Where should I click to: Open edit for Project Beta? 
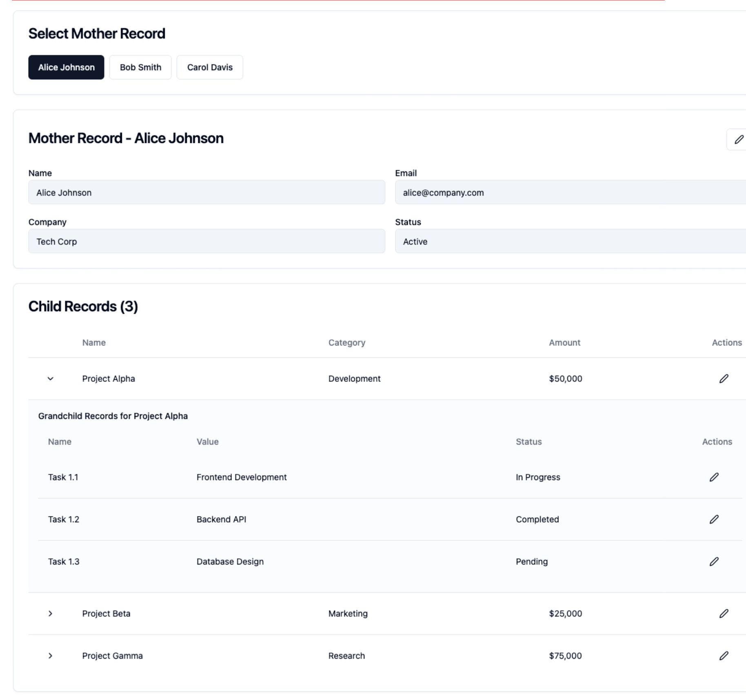coord(724,614)
